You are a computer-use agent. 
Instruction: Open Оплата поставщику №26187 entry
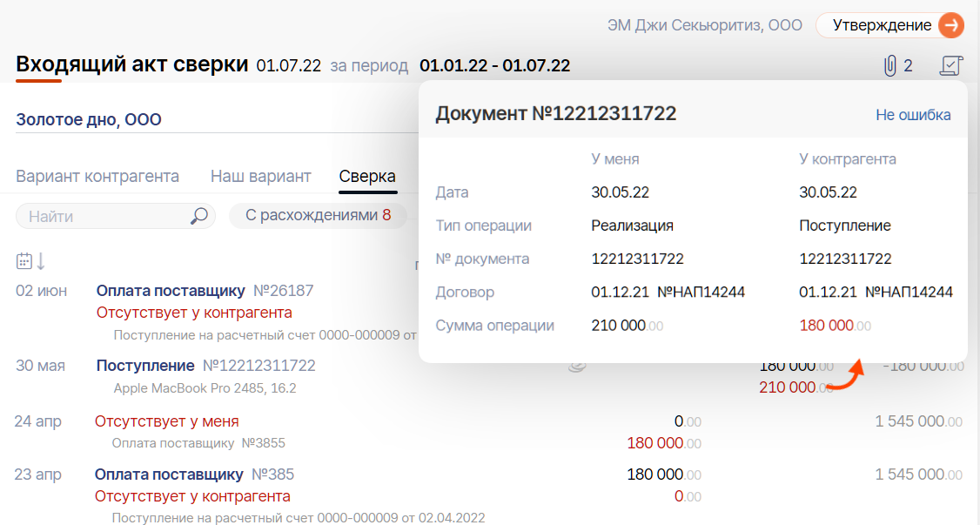click(x=205, y=291)
